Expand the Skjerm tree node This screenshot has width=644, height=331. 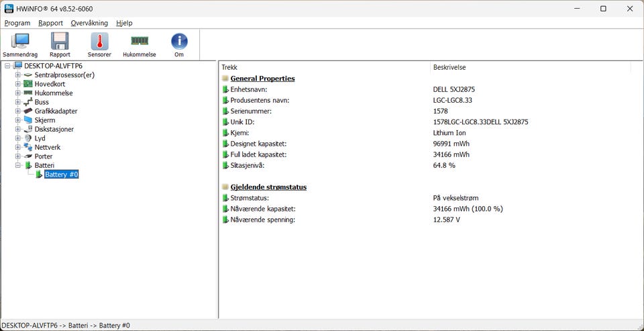tap(17, 120)
